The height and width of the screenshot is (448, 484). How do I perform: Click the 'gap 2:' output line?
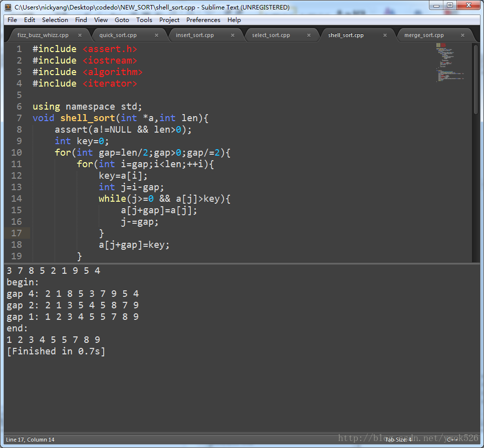(x=73, y=305)
